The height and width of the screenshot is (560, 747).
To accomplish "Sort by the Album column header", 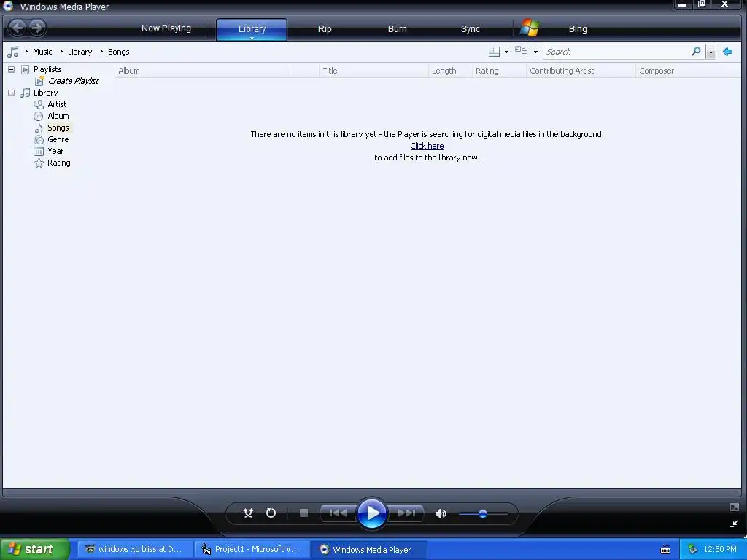I will pos(202,71).
